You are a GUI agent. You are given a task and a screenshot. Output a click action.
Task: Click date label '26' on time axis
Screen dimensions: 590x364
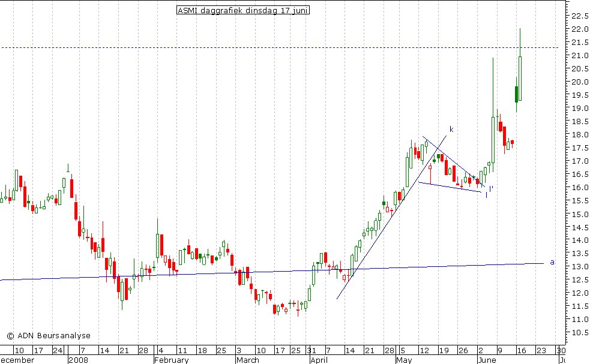[x=463, y=350]
